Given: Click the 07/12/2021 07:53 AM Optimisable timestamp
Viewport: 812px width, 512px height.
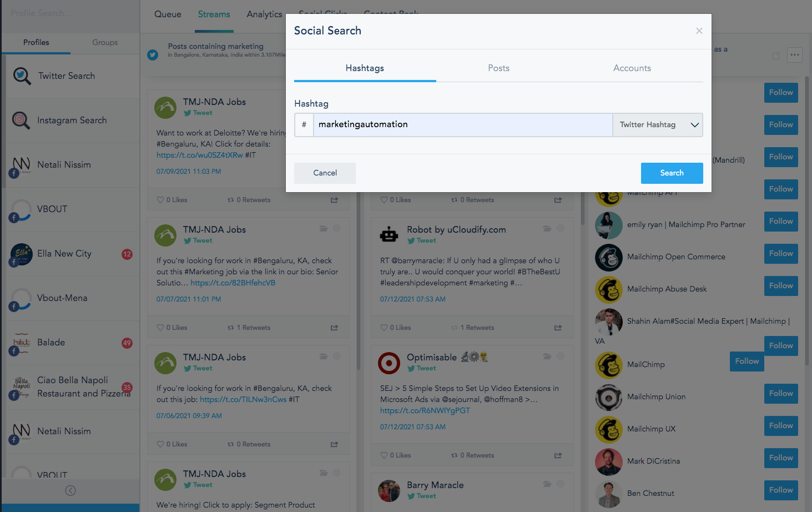Looking at the screenshot, I should pyautogui.click(x=413, y=427).
